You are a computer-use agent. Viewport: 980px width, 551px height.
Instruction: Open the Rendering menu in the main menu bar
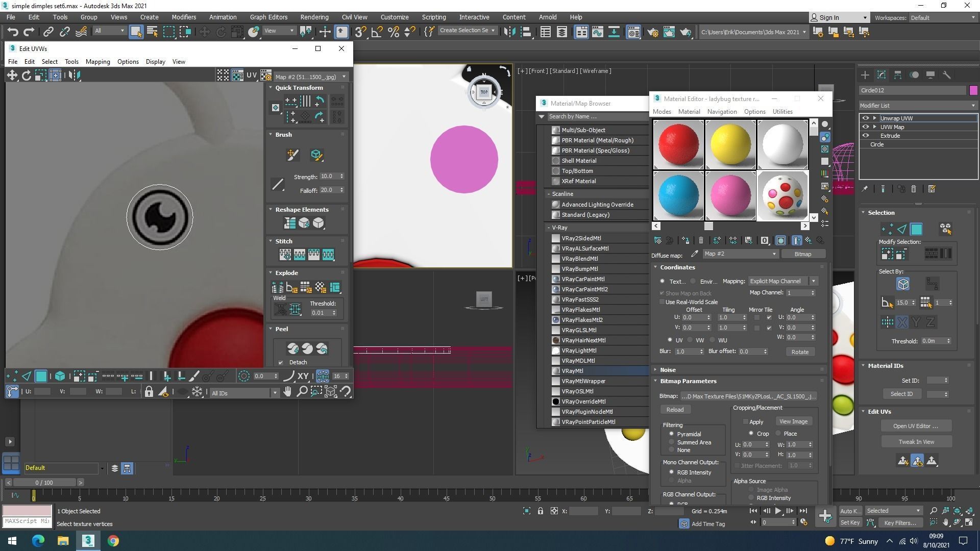pos(314,17)
